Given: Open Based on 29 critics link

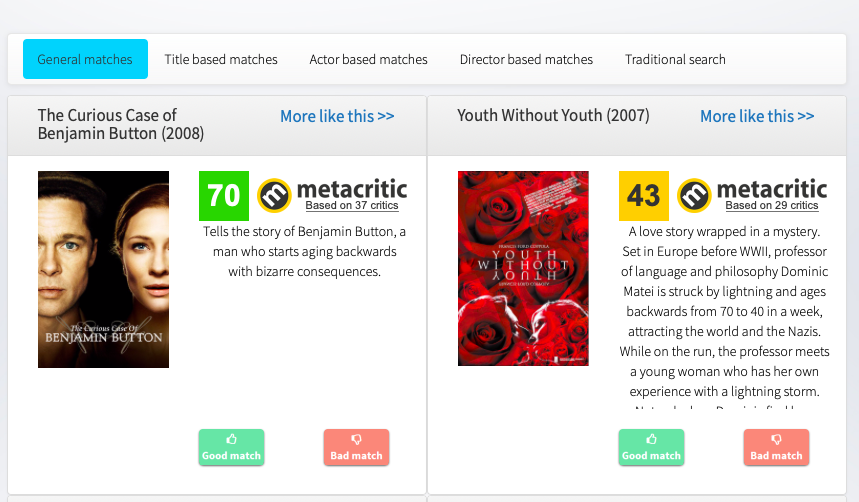Looking at the screenshot, I should pyautogui.click(x=772, y=206).
